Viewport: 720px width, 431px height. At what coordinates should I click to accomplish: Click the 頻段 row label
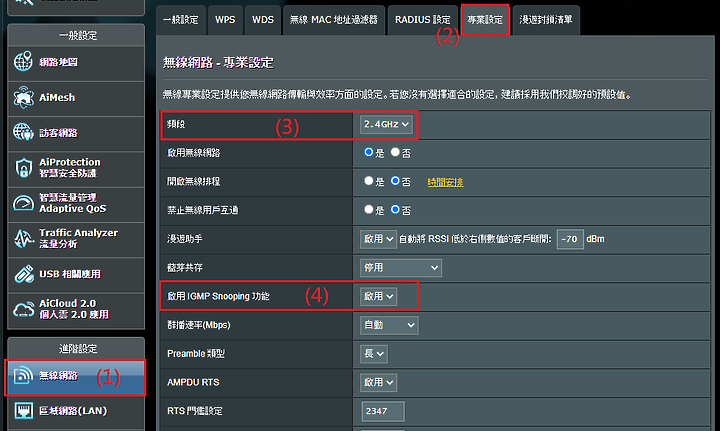(x=176, y=124)
